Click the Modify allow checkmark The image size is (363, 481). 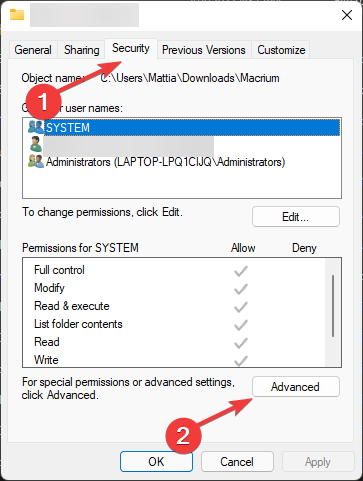(x=241, y=289)
